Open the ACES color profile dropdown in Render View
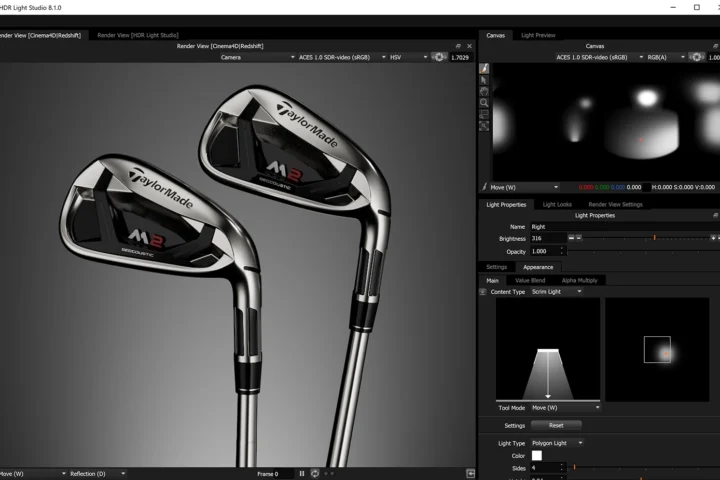720x480 pixels. (342, 57)
